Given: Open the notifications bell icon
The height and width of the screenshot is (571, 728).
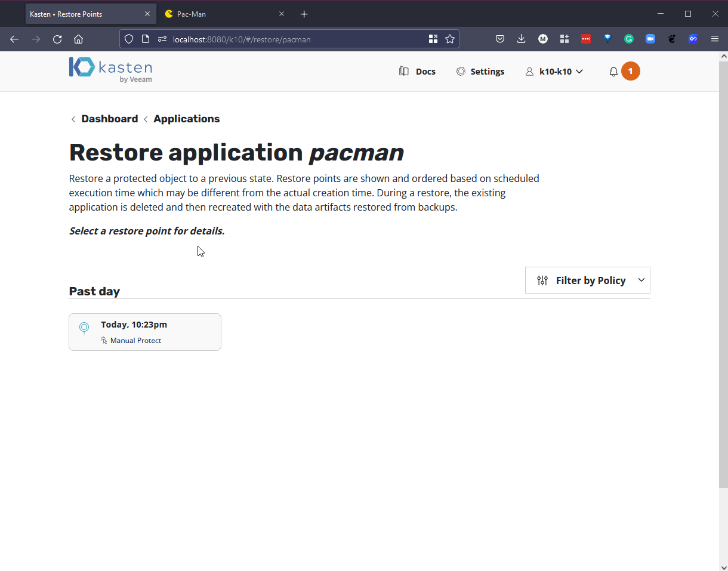Looking at the screenshot, I should point(613,72).
